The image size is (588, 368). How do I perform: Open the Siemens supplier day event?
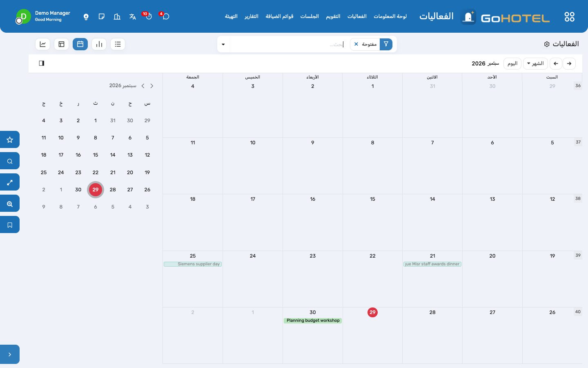click(x=193, y=264)
